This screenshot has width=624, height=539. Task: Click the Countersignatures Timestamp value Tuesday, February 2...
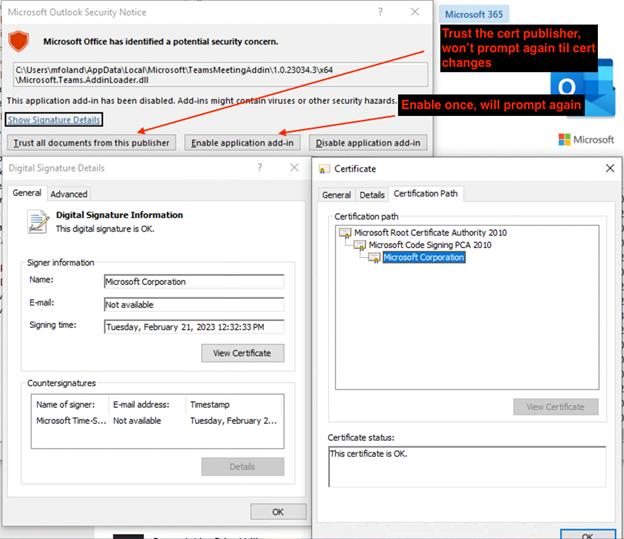pyautogui.click(x=234, y=421)
